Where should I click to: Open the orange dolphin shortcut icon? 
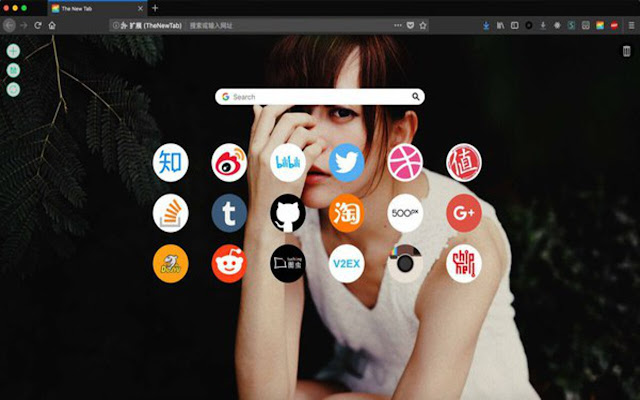(170, 264)
